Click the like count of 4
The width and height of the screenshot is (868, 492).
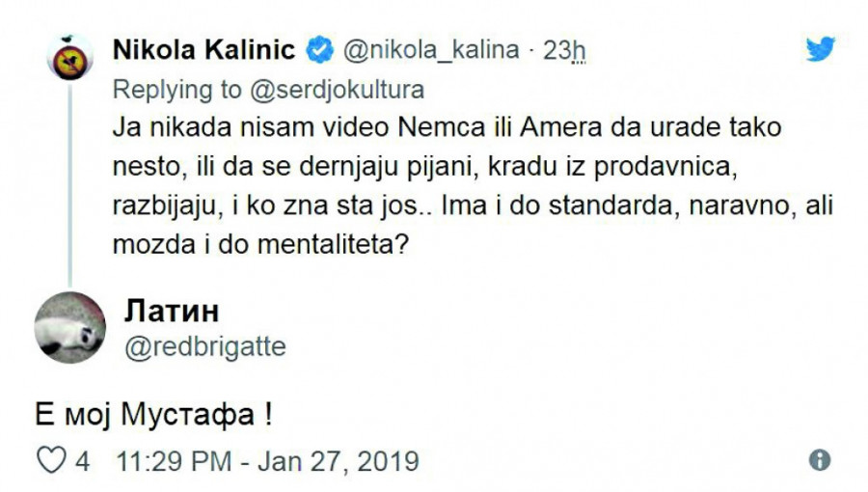click(83, 461)
